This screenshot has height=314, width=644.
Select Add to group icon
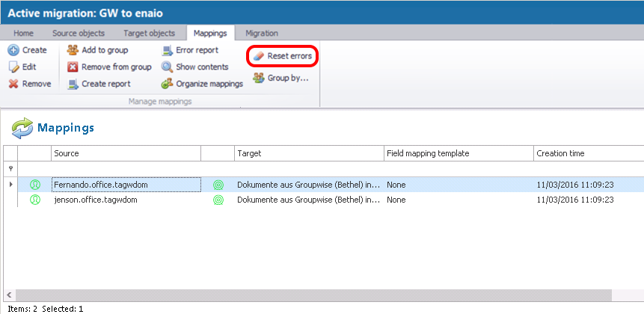point(73,50)
